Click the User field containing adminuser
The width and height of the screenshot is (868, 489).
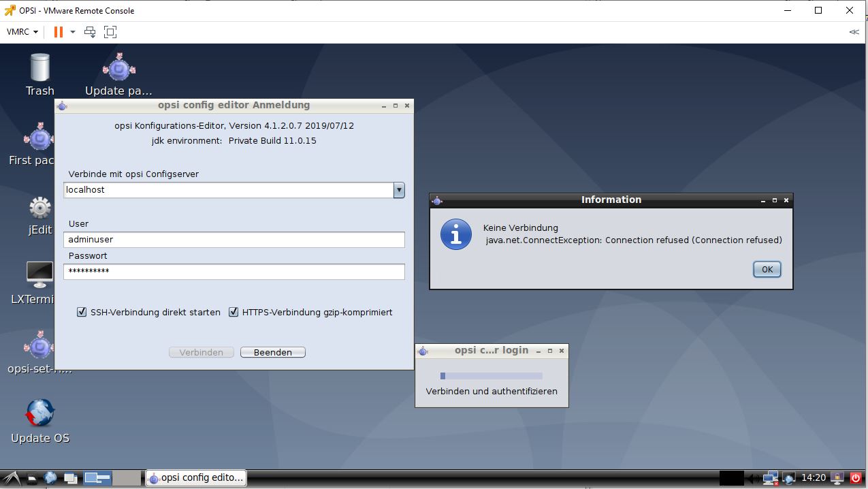coord(234,240)
